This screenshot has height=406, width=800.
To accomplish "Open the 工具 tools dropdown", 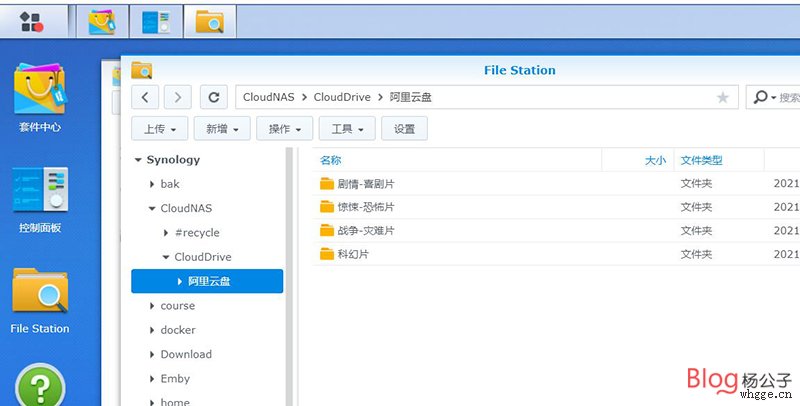I will click(347, 129).
